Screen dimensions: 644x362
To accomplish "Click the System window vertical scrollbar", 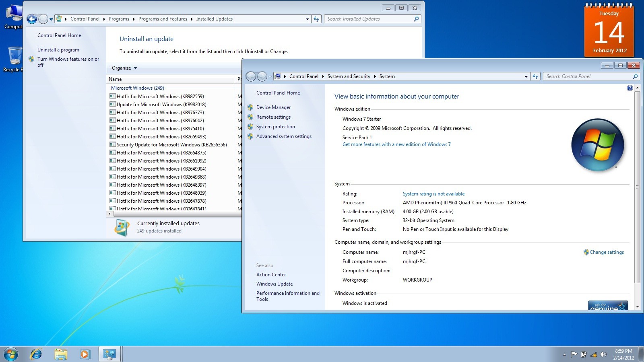I will (637, 187).
